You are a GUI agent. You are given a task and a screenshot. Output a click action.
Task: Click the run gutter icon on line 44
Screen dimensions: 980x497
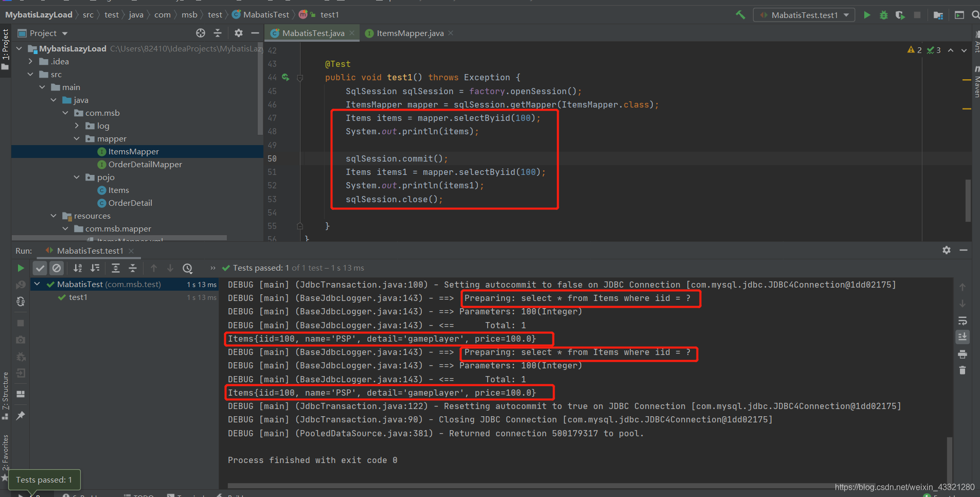click(x=286, y=77)
